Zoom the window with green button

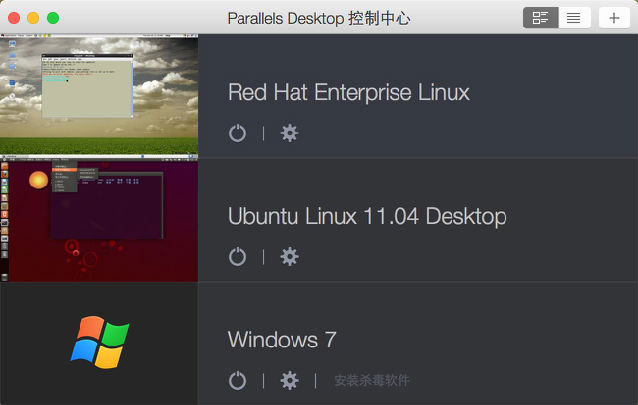[x=53, y=18]
